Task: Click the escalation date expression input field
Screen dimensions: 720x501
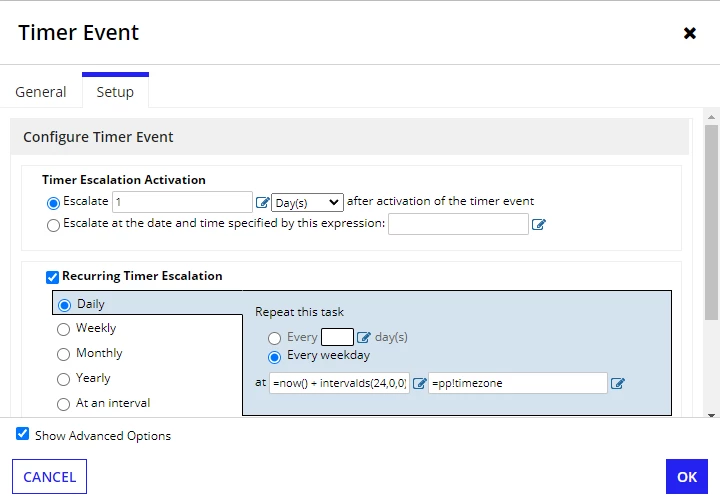Action: [x=458, y=224]
